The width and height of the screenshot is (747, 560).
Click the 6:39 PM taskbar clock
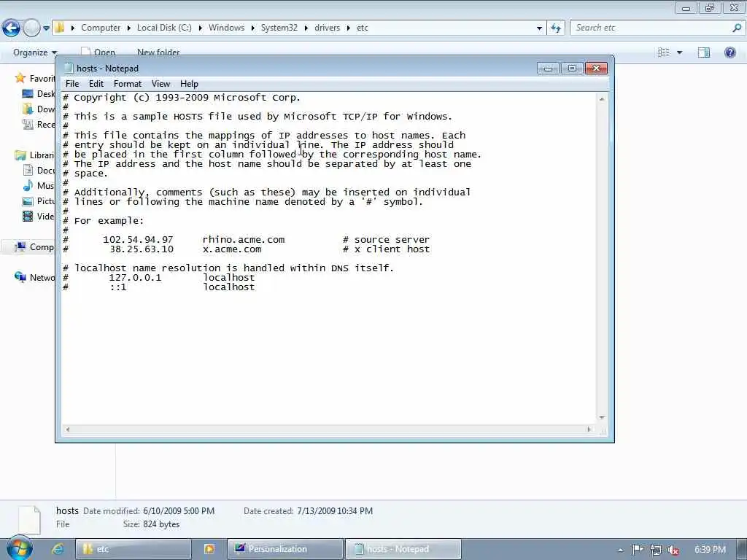coord(710,550)
